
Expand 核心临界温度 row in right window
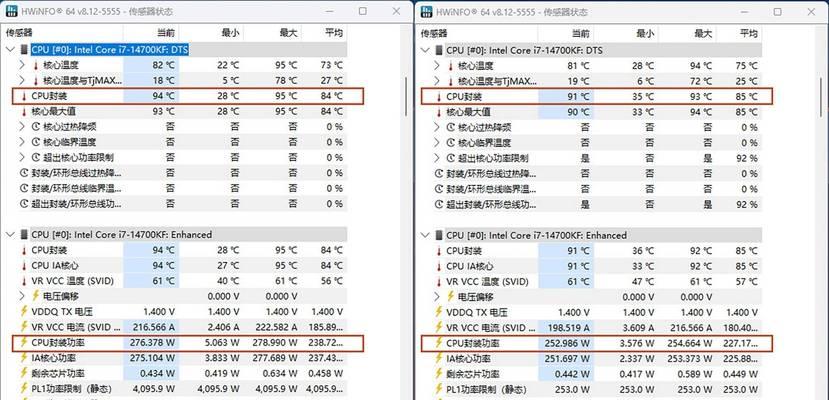click(x=437, y=143)
